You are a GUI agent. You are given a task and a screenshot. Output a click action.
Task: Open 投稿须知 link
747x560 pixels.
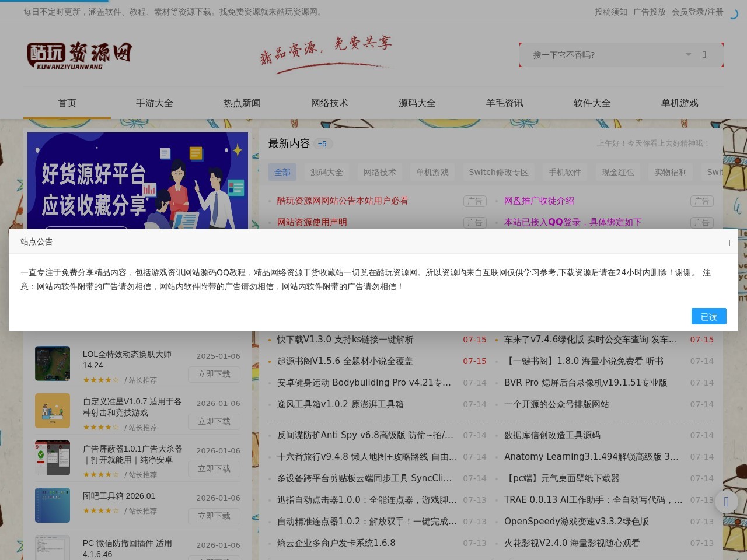pyautogui.click(x=610, y=12)
